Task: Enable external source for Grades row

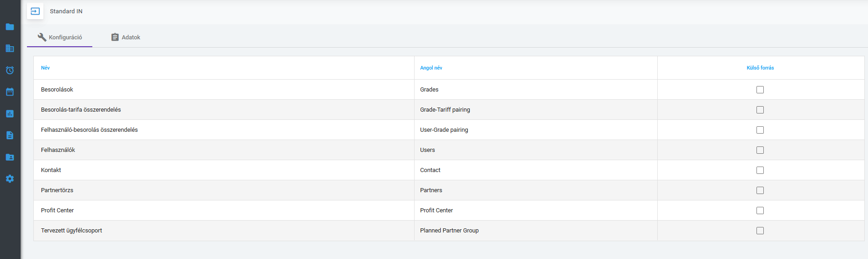Action: pos(760,90)
